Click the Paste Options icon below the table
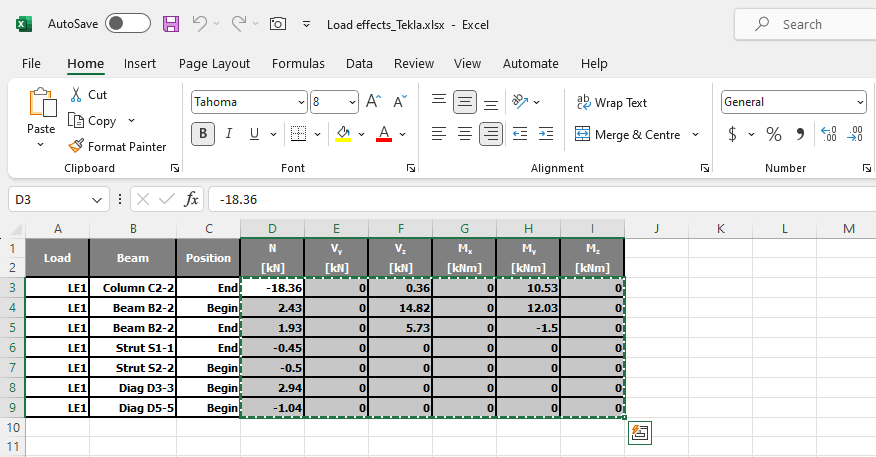 (640, 433)
